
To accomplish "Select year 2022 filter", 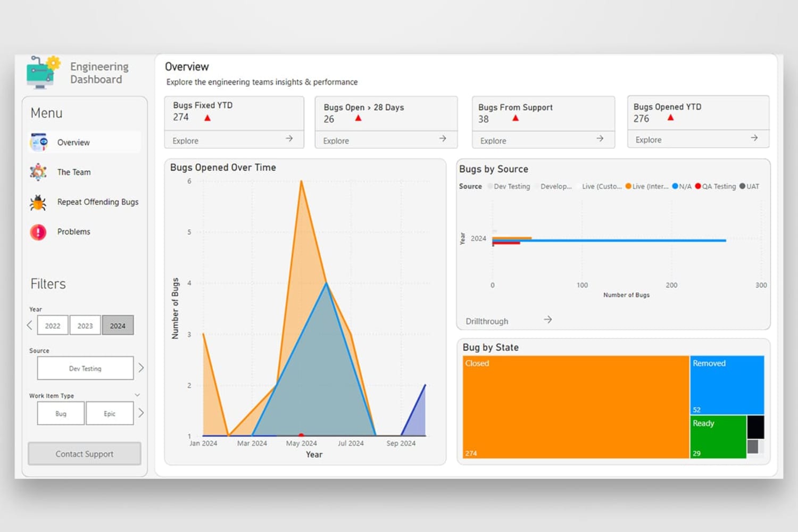I will click(x=53, y=326).
